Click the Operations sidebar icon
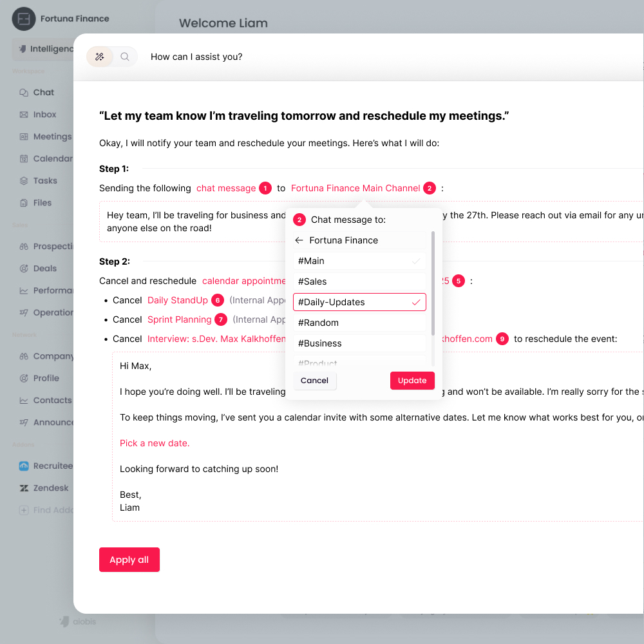Viewport: 644px width, 644px height. coord(24,312)
